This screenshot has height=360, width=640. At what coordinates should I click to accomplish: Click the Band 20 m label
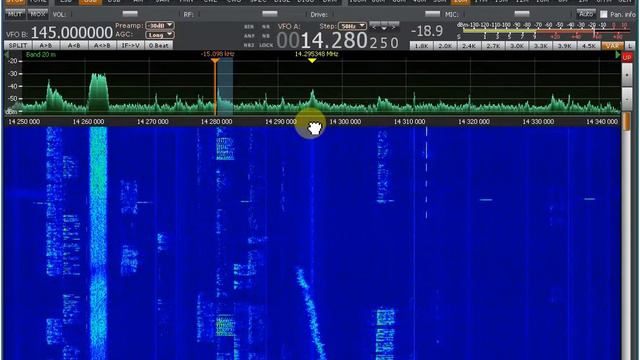tap(41, 54)
